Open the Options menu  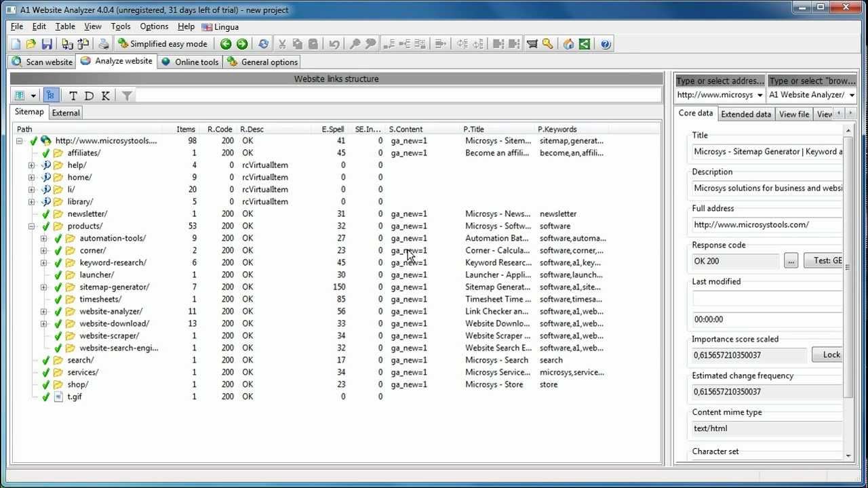[x=154, y=26]
